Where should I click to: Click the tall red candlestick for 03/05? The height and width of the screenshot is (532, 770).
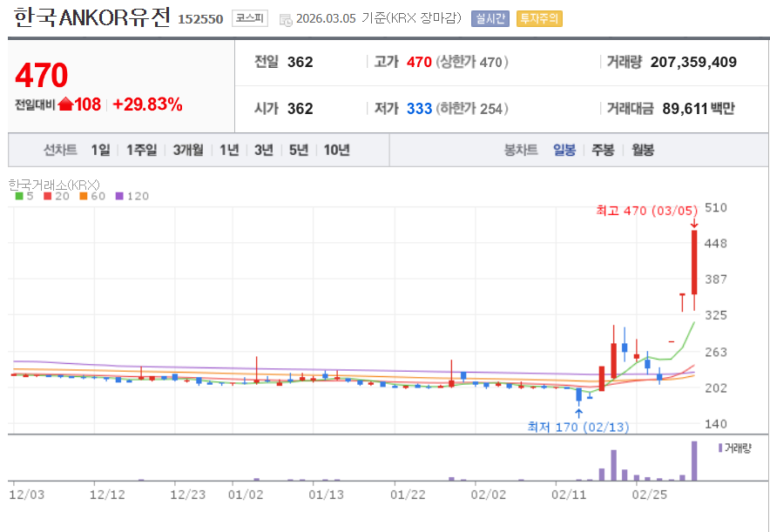694,262
